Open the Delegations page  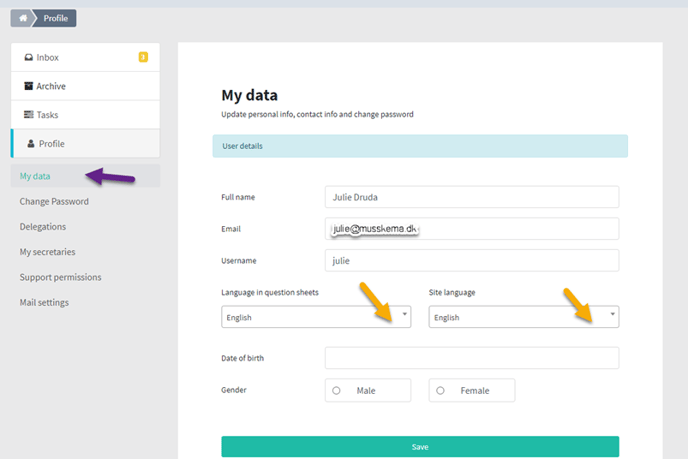click(x=43, y=227)
